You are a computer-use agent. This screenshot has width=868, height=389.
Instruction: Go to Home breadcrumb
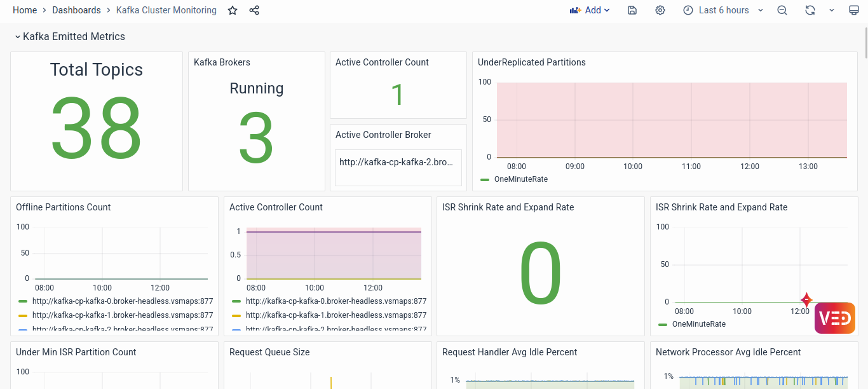(x=25, y=10)
